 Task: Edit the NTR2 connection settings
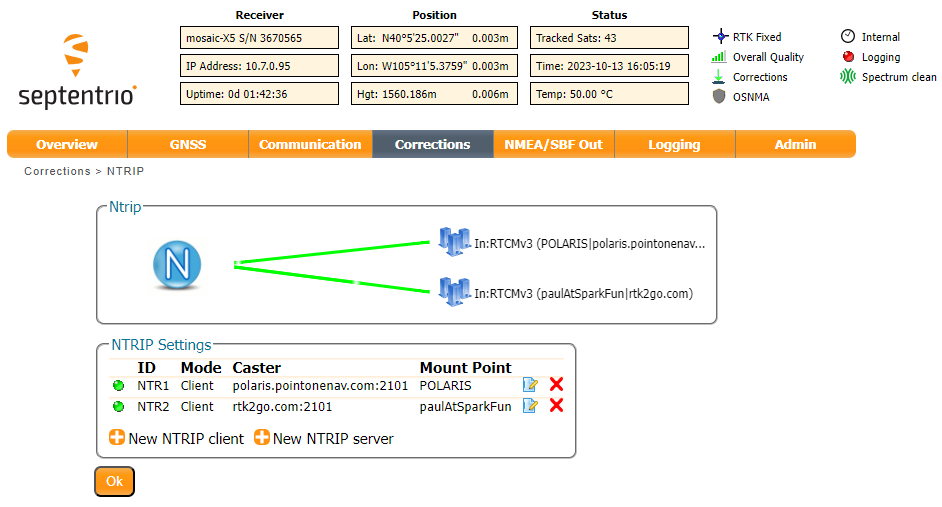coord(530,405)
